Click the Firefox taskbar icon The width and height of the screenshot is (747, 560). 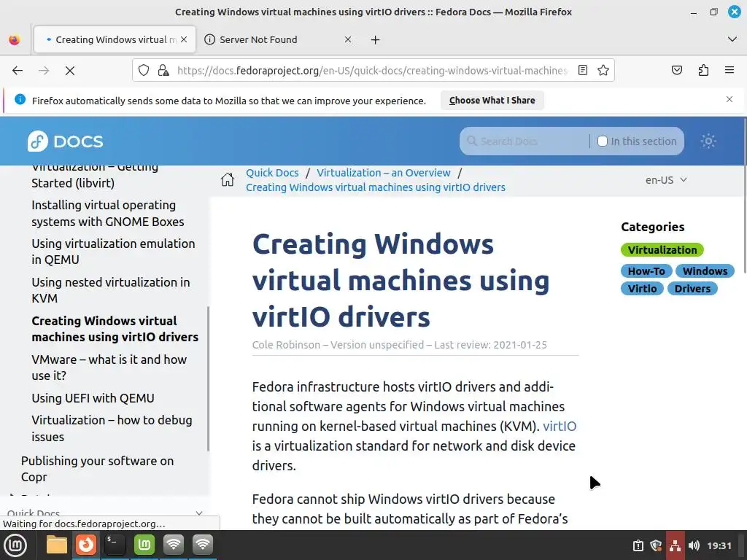pos(86,545)
